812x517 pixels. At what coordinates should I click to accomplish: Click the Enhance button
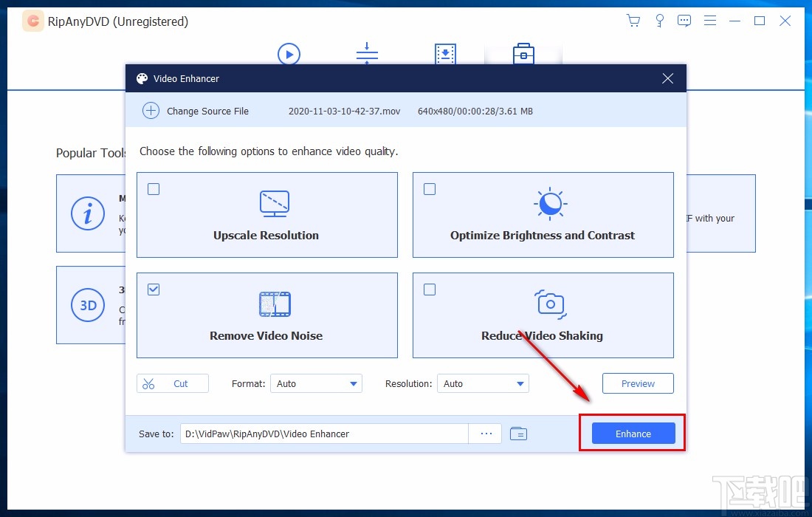pyautogui.click(x=633, y=434)
